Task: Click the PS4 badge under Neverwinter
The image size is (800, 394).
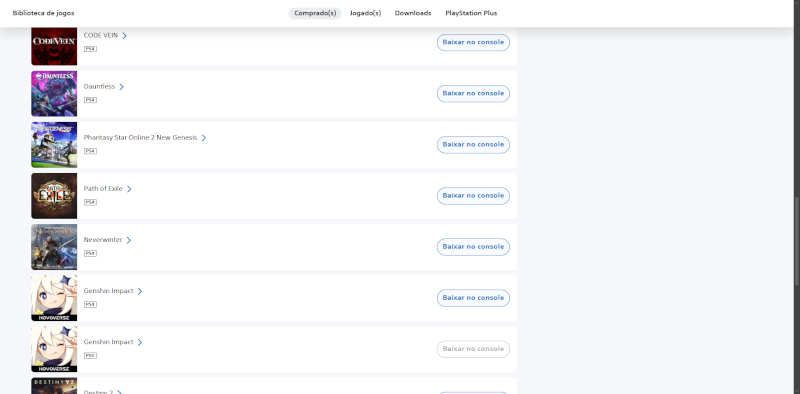Action: click(x=90, y=253)
